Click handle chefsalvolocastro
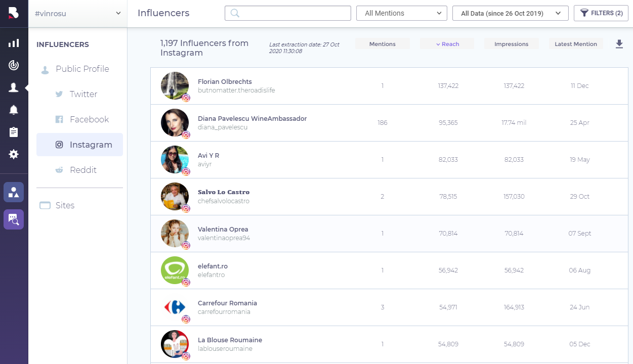This screenshot has height=364, width=633. 224,201
